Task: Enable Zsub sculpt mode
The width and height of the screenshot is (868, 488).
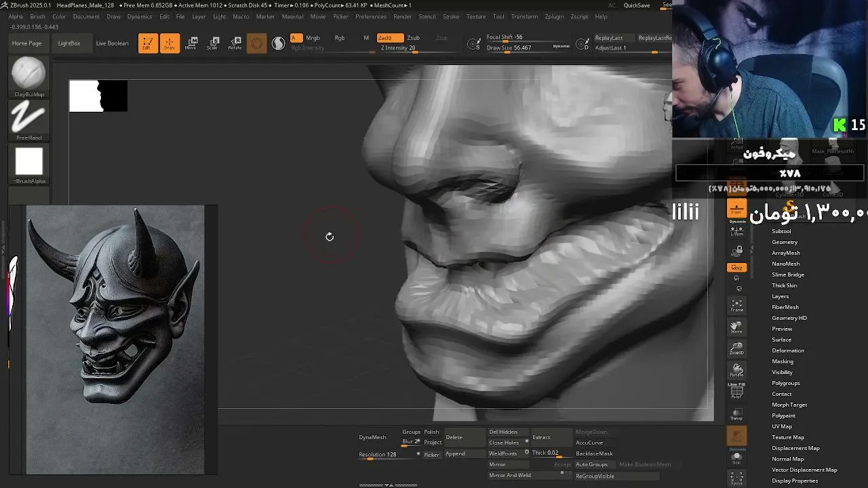Action: point(413,38)
